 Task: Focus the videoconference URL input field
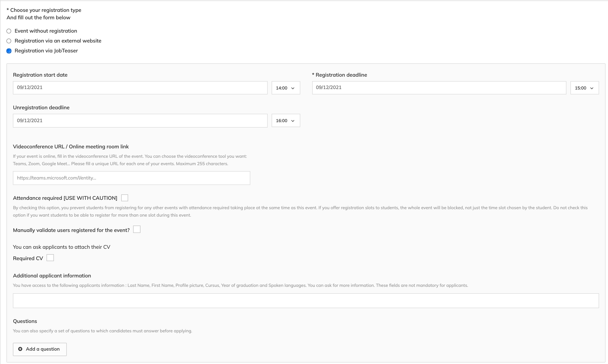[x=131, y=178]
